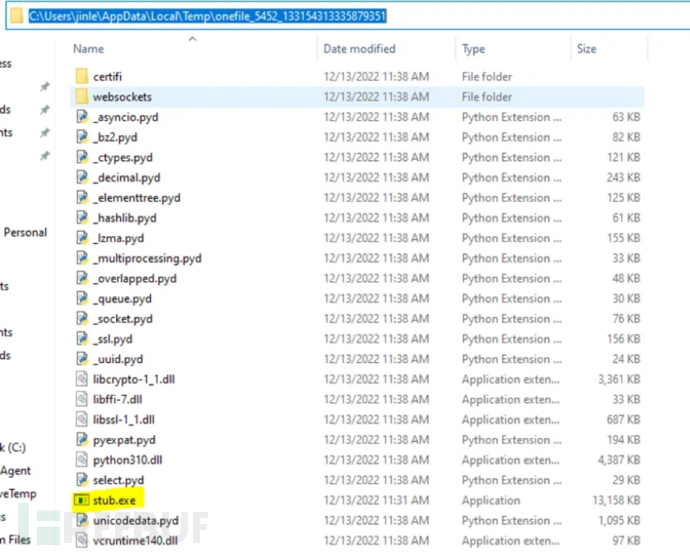Sort list by Type column header
This screenshot has height=552, width=690.
tap(473, 48)
